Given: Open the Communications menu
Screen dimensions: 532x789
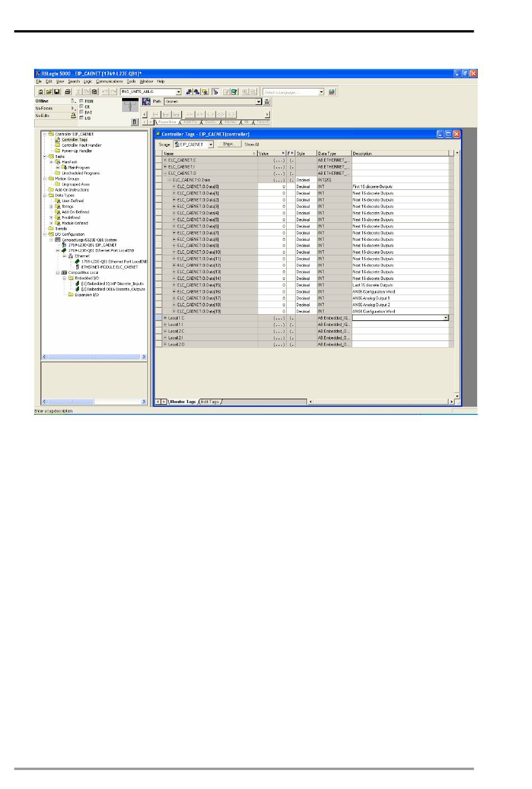Looking at the screenshot, I should [109, 82].
